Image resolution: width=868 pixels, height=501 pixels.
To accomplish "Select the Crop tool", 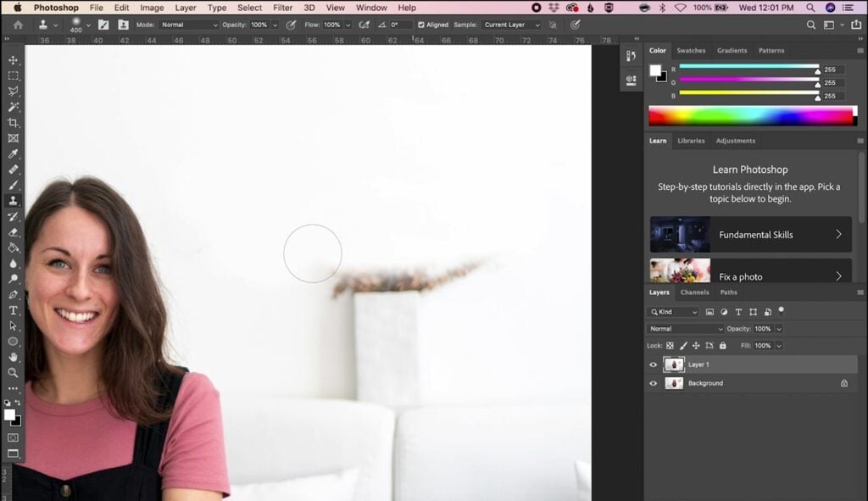I will (x=13, y=122).
